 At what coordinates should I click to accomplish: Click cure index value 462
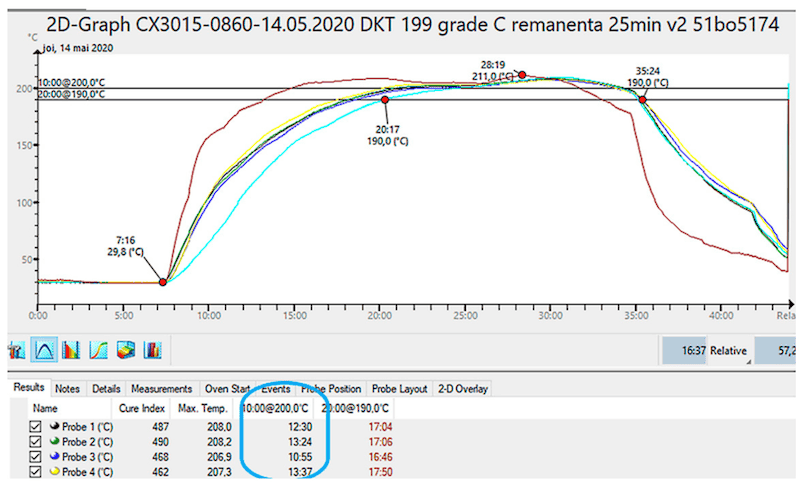pyautogui.click(x=160, y=473)
